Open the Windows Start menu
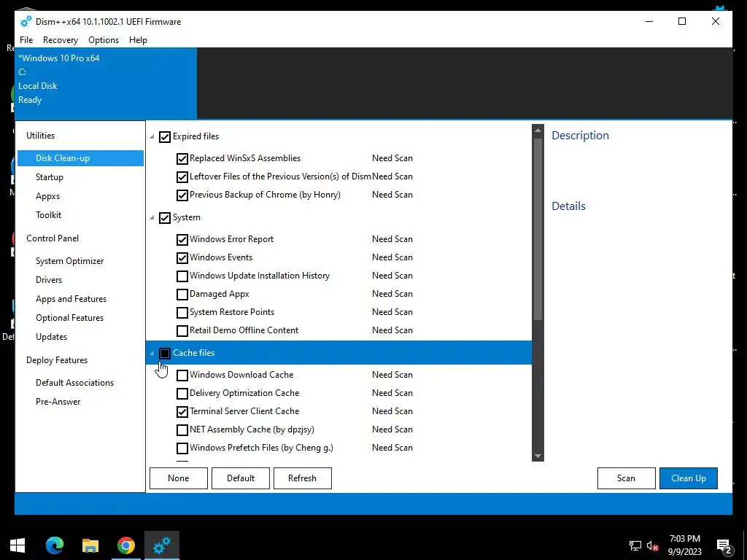This screenshot has width=747, height=560. point(18,545)
